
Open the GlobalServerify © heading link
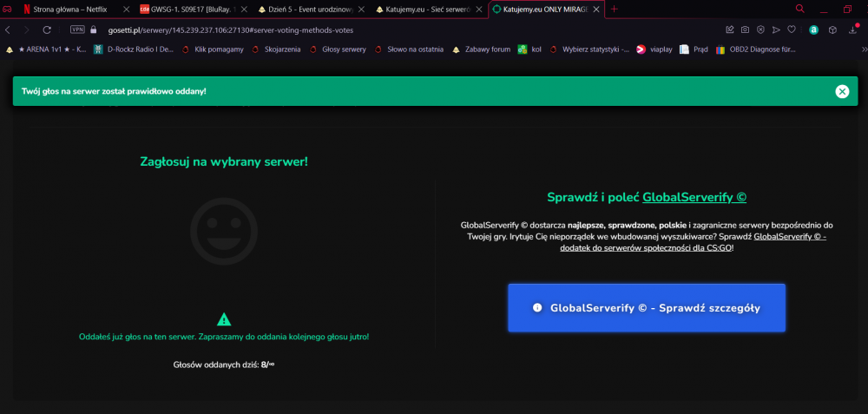point(694,197)
